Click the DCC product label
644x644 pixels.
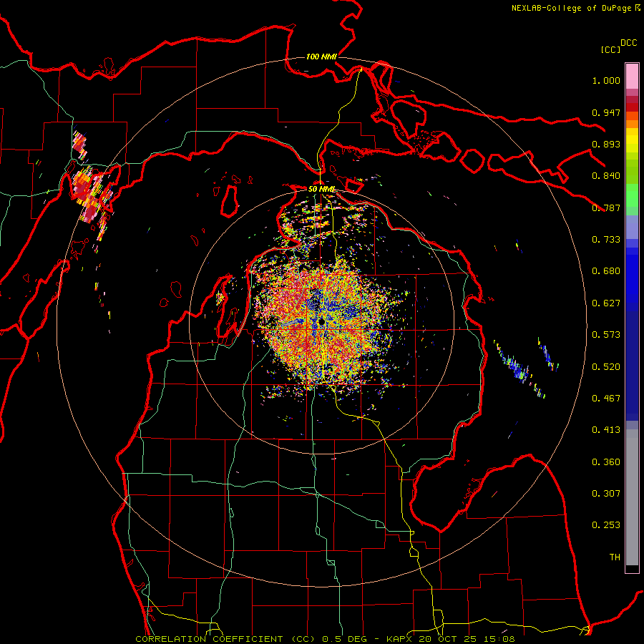pos(629,43)
